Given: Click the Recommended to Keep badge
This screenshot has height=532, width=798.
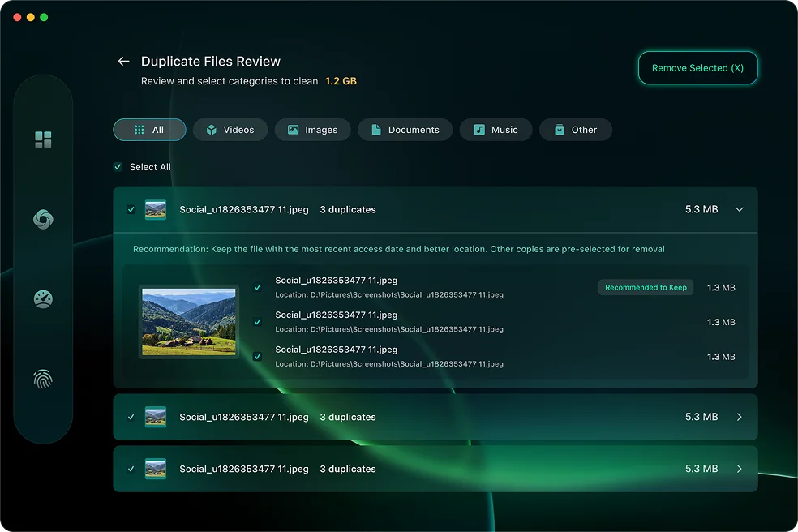Looking at the screenshot, I should [x=646, y=287].
